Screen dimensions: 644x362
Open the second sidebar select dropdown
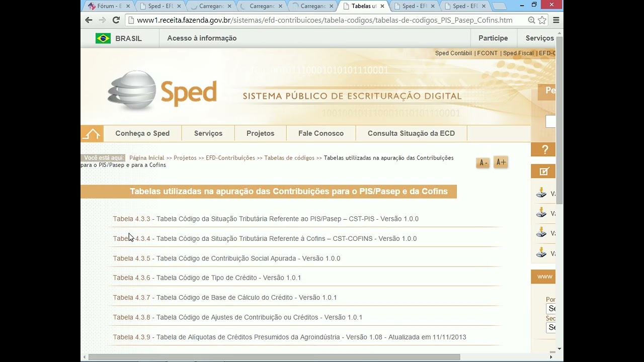click(x=550, y=327)
